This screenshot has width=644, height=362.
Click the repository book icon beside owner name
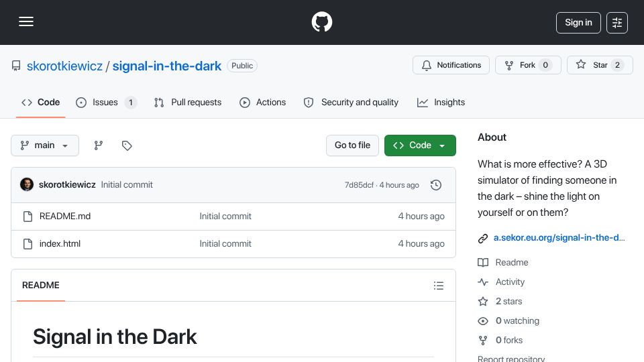pos(16,66)
